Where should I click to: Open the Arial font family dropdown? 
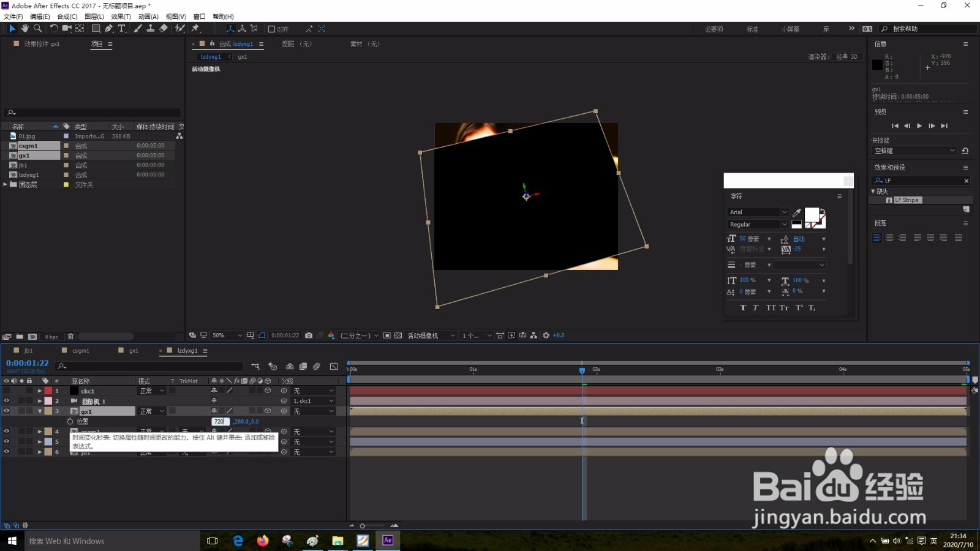coord(758,212)
